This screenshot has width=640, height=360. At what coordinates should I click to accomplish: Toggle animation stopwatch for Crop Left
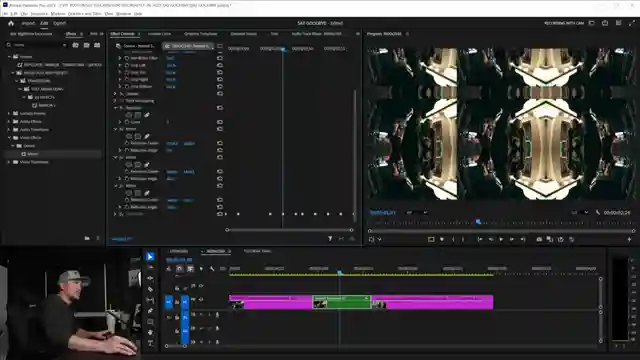pyautogui.click(x=127, y=65)
